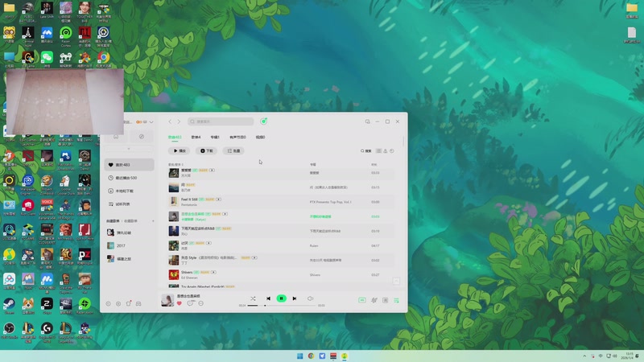Image resolution: width=644 pixels, height=362 pixels.
Task: Open the more options icon beside comments
Action: click(200, 303)
